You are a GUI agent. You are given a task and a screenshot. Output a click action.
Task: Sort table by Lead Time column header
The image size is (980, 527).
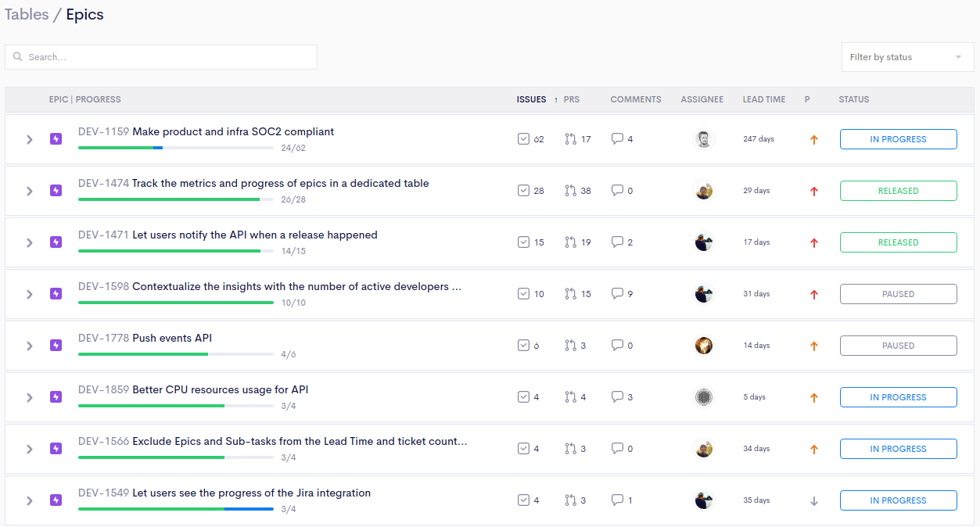[764, 100]
